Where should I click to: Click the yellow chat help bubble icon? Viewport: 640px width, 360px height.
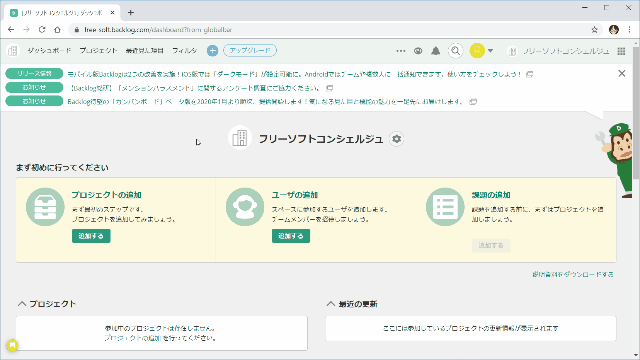pyautogui.click(x=12, y=345)
